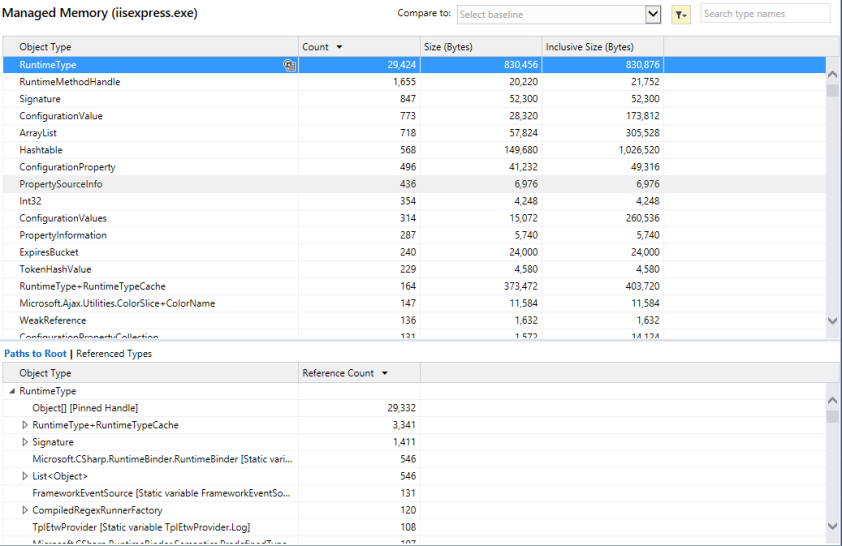The height and width of the screenshot is (546, 842).
Task: Select the RuntimeMethodHandle row
Action: point(414,82)
